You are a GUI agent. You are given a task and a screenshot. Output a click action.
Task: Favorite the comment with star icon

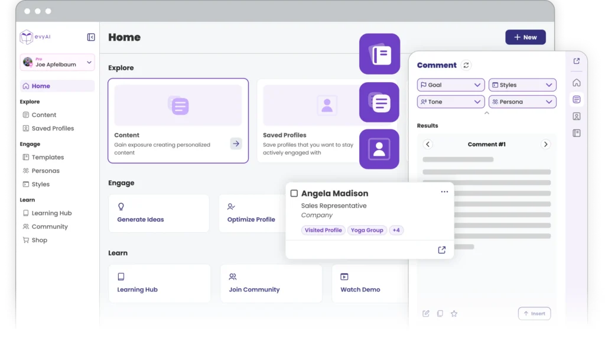(x=454, y=314)
